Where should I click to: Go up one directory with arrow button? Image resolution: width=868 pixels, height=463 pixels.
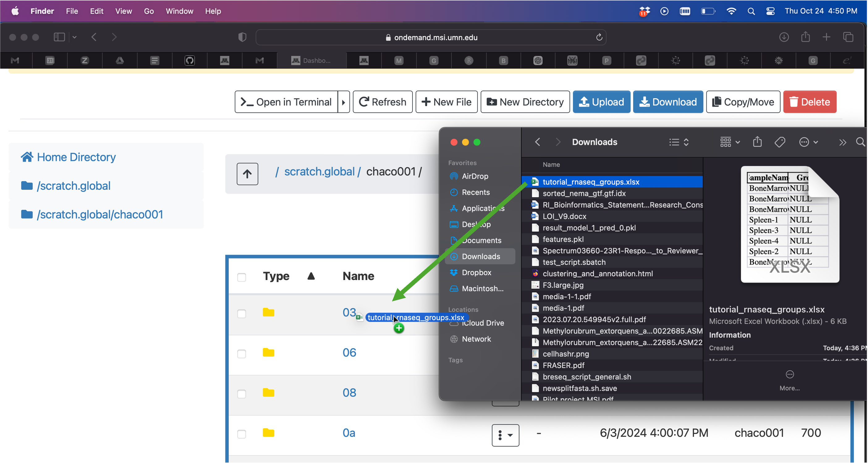[247, 174]
